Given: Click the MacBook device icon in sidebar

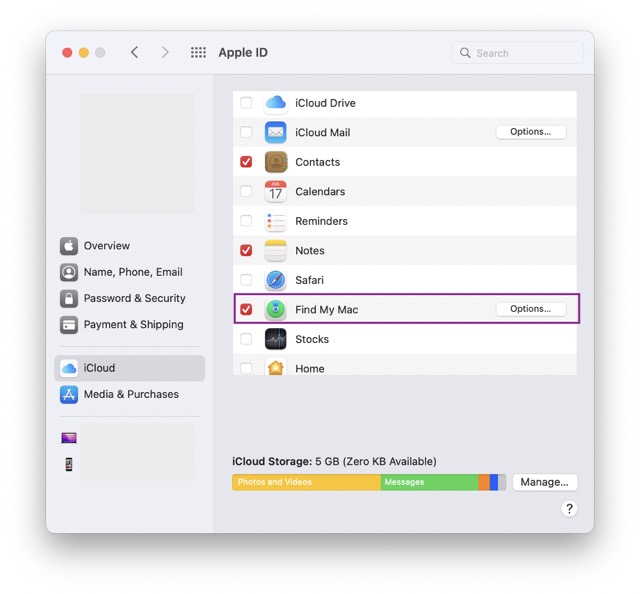Looking at the screenshot, I should pyautogui.click(x=69, y=438).
